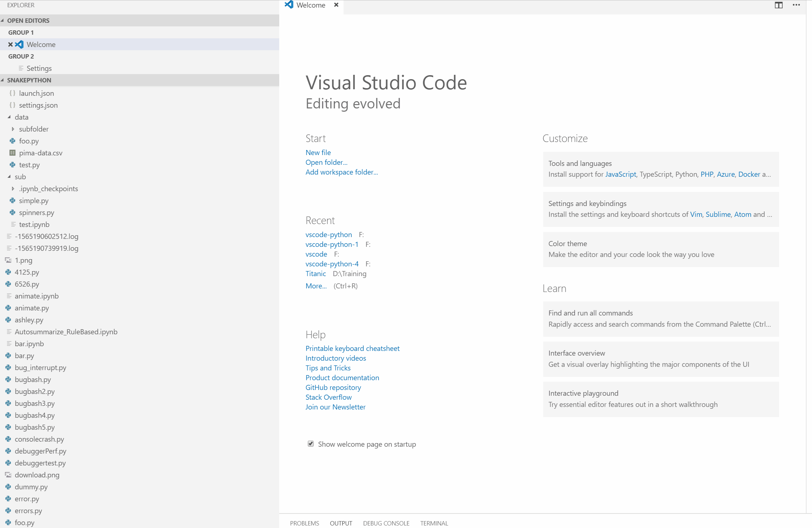Click the file icon beside test.ipynb
This screenshot has width=812, height=528.
pyautogui.click(x=13, y=224)
